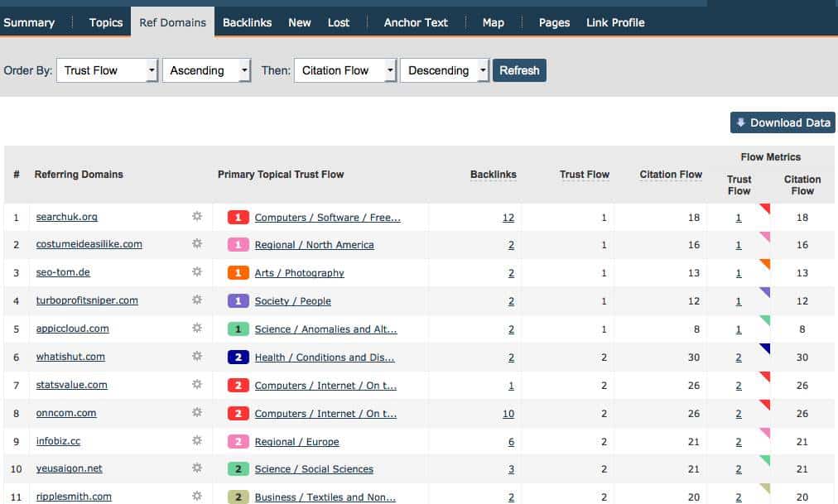
Task: Go to the Lost tab
Action: coord(339,22)
